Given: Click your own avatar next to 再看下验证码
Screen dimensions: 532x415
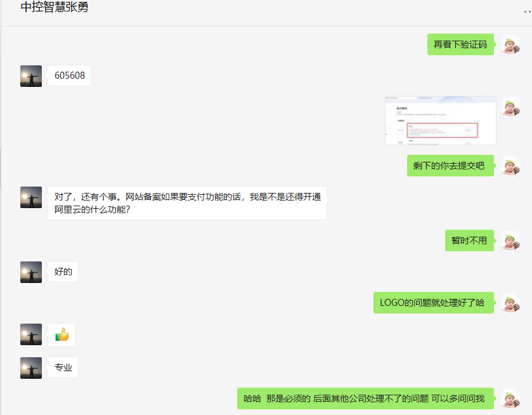Looking at the screenshot, I should coord(510,44).
